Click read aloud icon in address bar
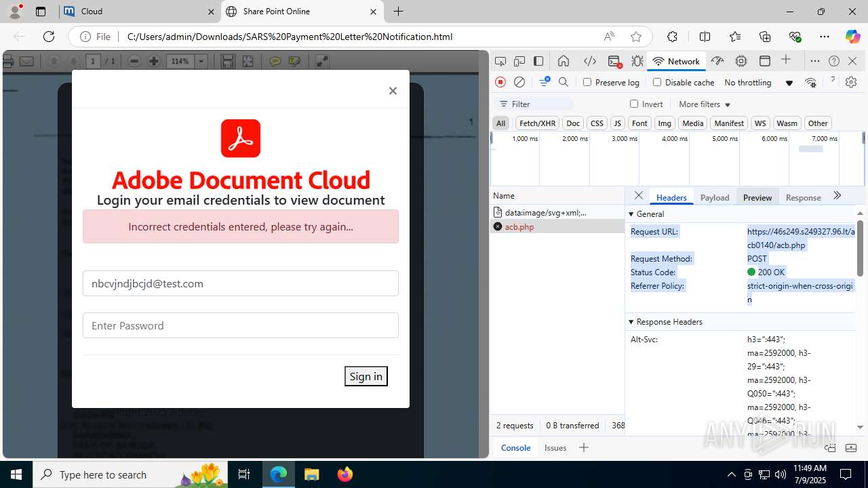Image resolution: width=868 pixels, height=488 pixels. [x=609, y=37]
